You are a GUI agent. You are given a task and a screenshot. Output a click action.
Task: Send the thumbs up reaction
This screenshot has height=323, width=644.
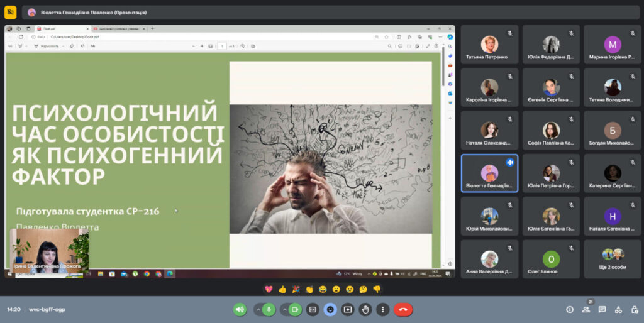[x=282, y=289]
